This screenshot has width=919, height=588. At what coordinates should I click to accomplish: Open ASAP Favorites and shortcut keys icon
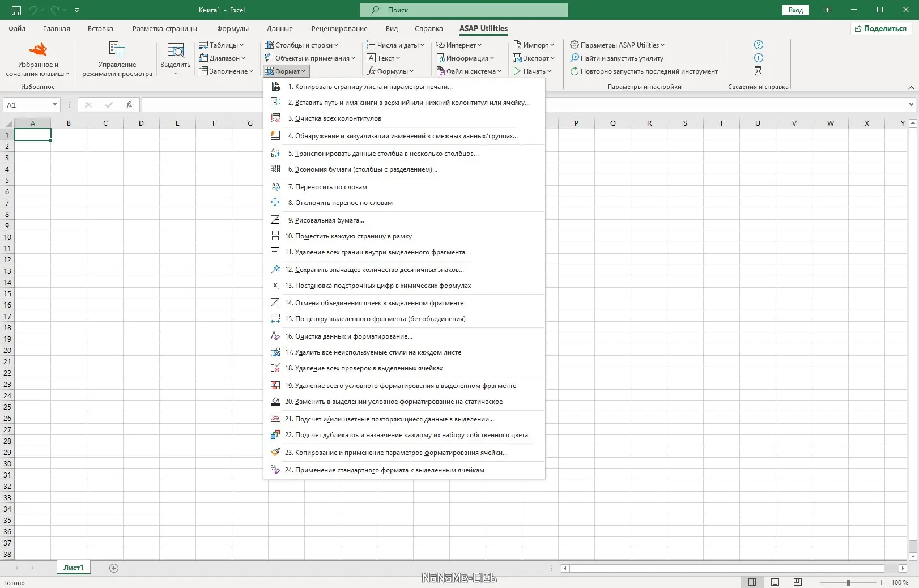38,50
